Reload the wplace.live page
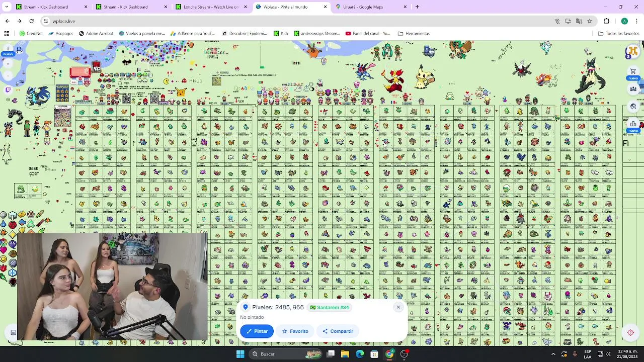The width and height of the screenshot is (644, 362). pyautogui.click(x=31, y=21)
